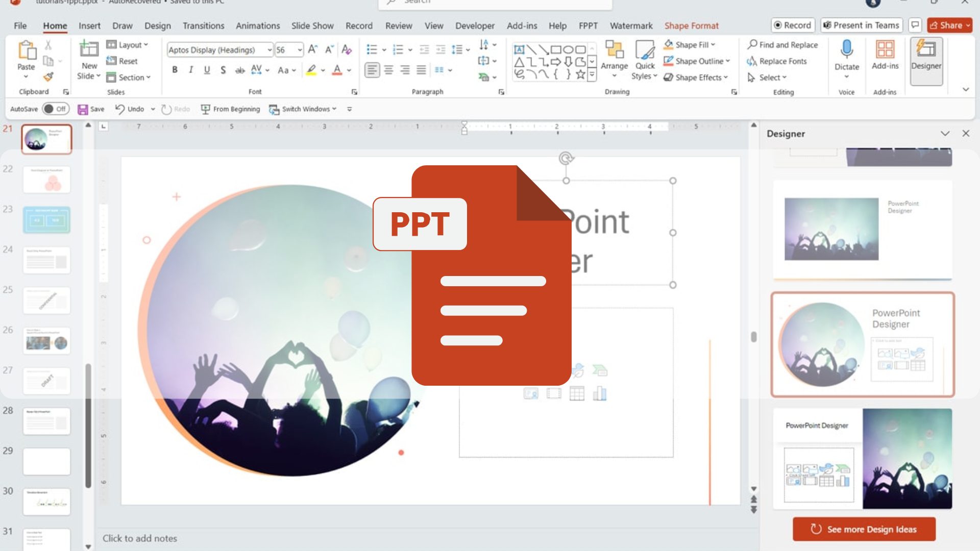The image size is (980, 551).
Task: Click the Bullets list icon
Action: point(372,49)
